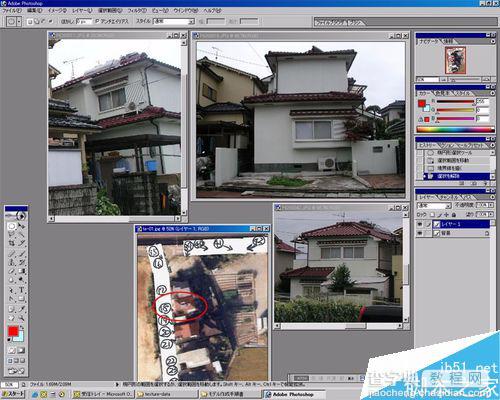This screenshot has width=500, height=400.
Task: Select the Elliptical Marquee tool in toolbox
Action: pos(12,226)
